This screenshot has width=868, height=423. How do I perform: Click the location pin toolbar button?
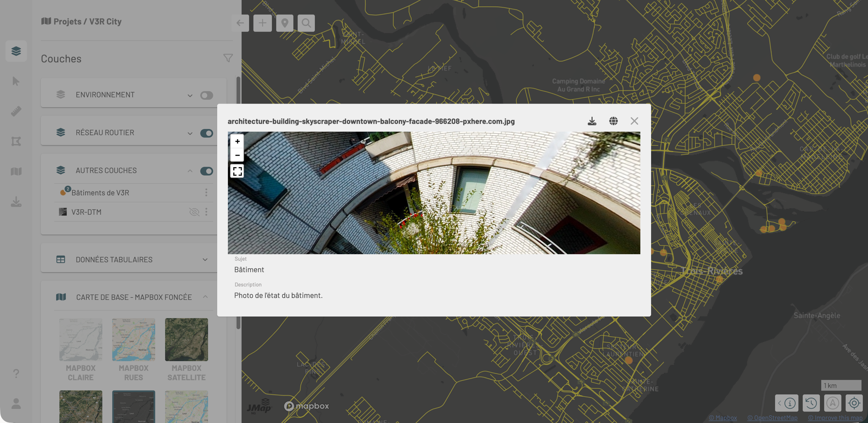pos(284,23)
